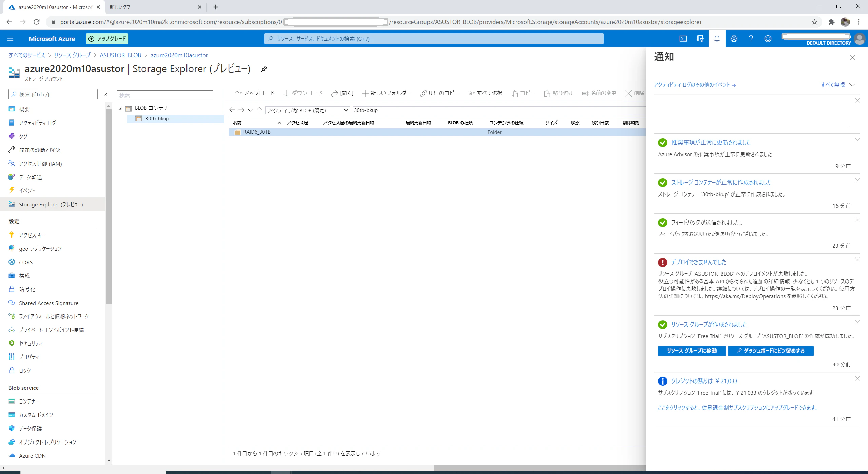Click すべて選択 in the toolbar
Screen dimensions: 868x474
[485, 93]
